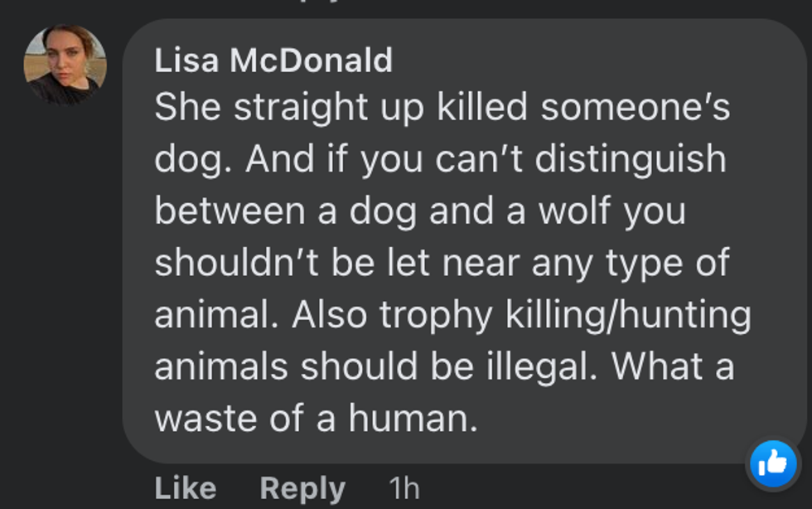Click the word "animal." starting the fifth line

215,315
